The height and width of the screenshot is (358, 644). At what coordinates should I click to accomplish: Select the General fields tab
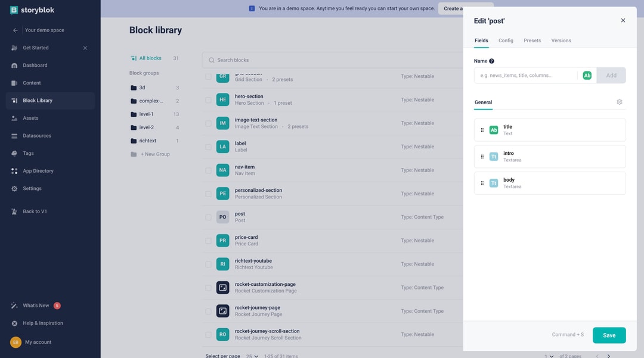[483, 102]
